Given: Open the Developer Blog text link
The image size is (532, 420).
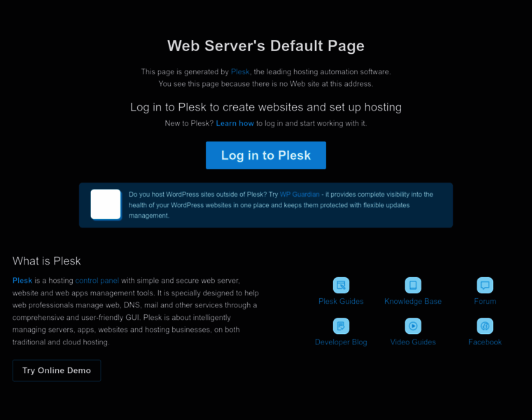Looking at the screenshot, I should coord(341,342).
